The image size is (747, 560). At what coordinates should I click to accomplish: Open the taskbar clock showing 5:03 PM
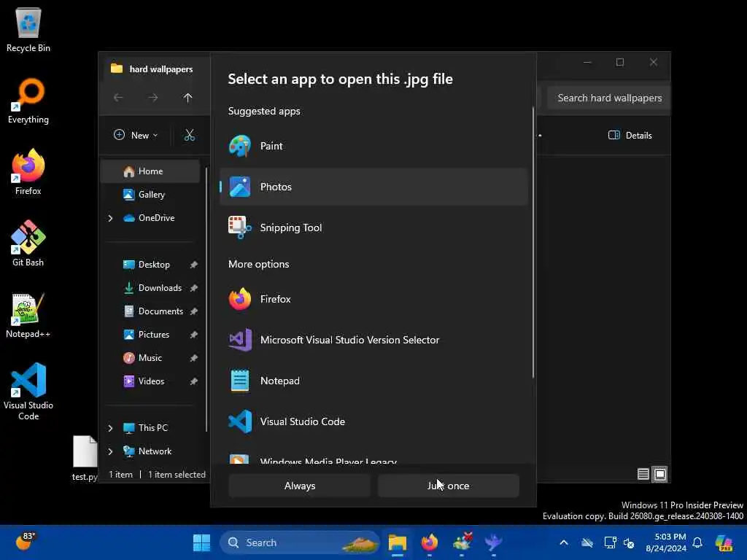point(665,542)
